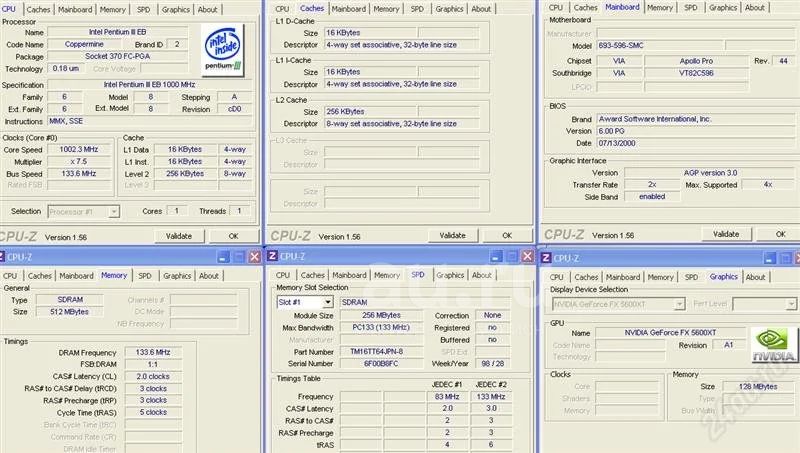This screenshot has height=453, width=800.
Task: Open the About tab in the CPU window
Action: [208, 9]
